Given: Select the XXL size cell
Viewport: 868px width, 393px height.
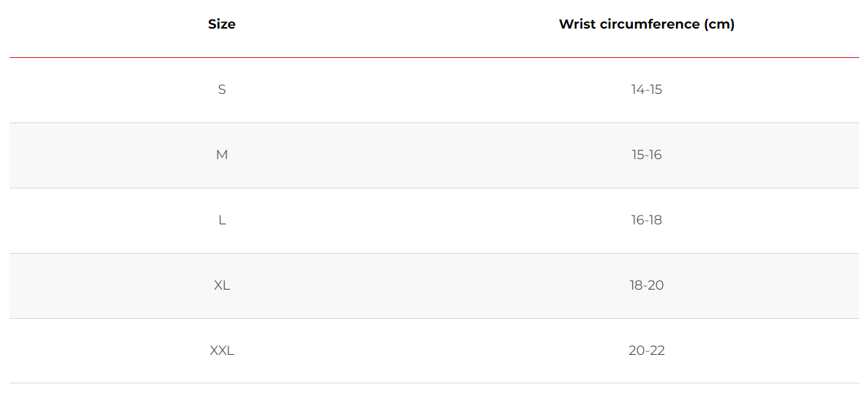Looking at the screenshot, I should [221, 351].
